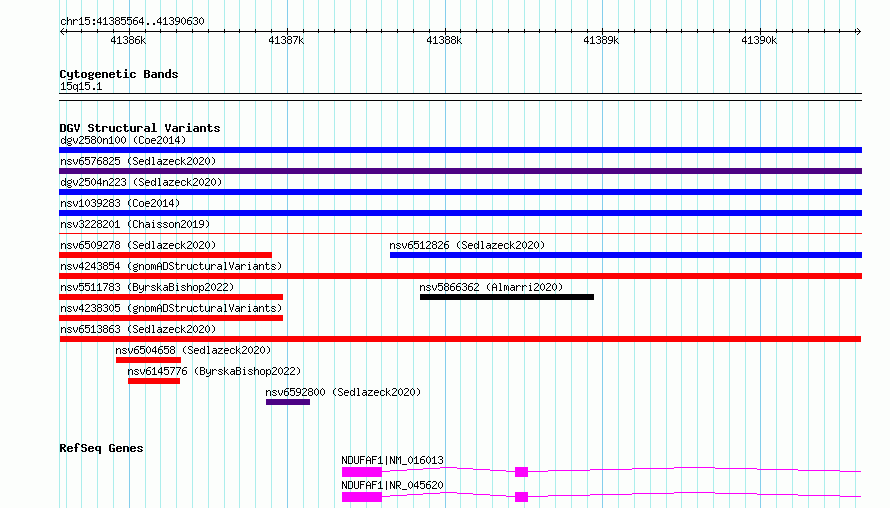This screenshot has height=508, width=890.
Task: Select variant label nsv3228201 (Chaisson2019)
Action: click(x=135, y=224)
